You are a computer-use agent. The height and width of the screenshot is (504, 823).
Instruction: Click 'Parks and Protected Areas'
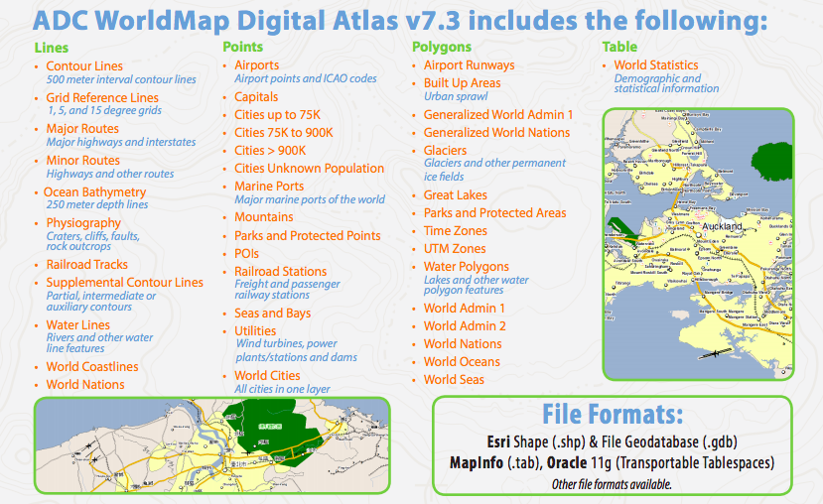pos(495,213)
